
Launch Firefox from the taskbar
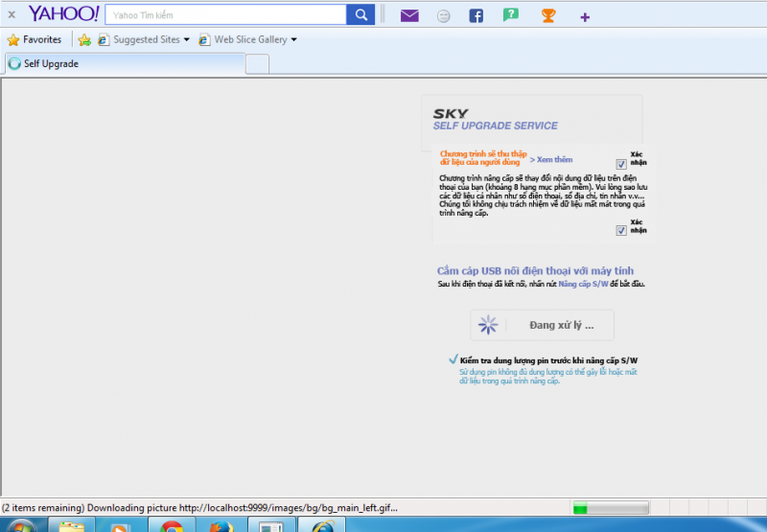coord(221,525)
